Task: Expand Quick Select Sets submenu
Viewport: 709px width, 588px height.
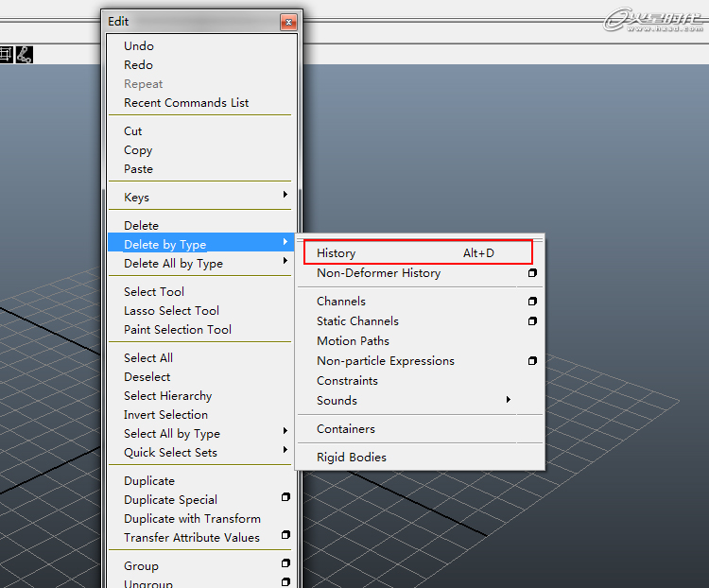Action: (285, 450)
